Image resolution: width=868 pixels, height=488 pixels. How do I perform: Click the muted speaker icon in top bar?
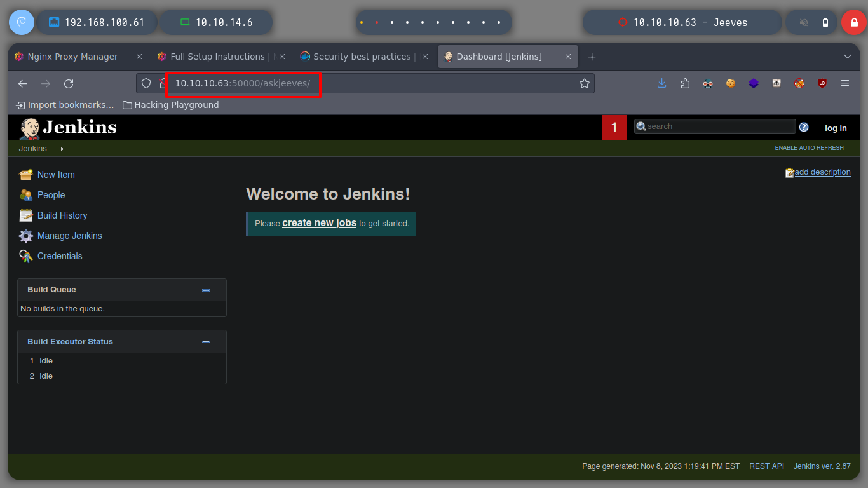point(803,22)
